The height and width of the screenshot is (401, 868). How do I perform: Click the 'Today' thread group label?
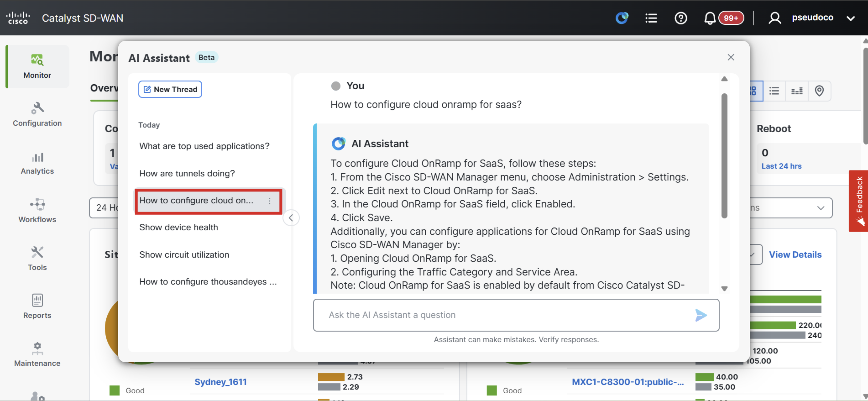(149, 125)
